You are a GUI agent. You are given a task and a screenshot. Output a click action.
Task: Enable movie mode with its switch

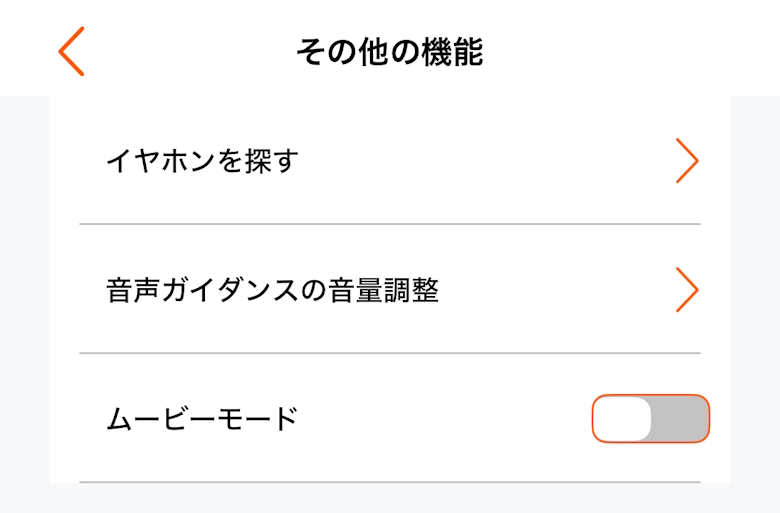650,418
